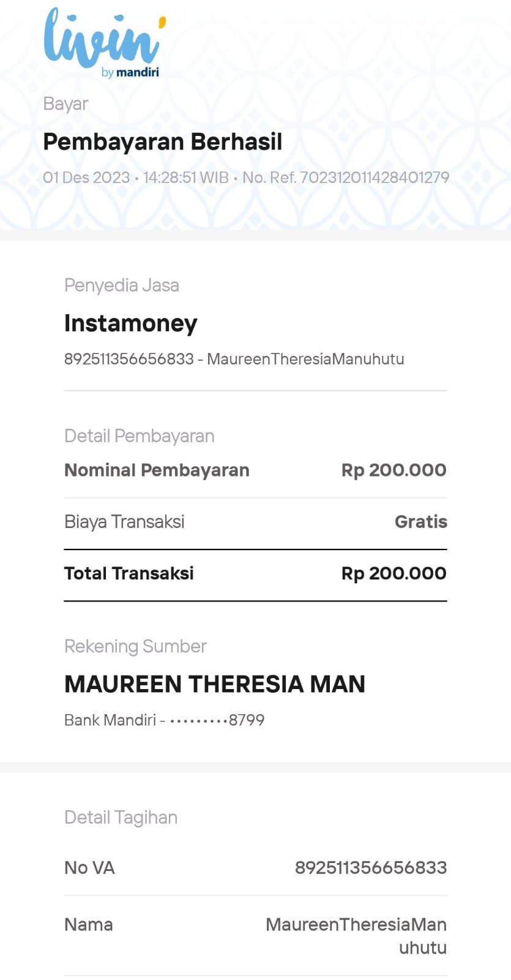Viewport: 511px width, 980px height.
Task: Tap the Nominal Pembayaran Rp 200.000 amount
Action: (394, 470)
